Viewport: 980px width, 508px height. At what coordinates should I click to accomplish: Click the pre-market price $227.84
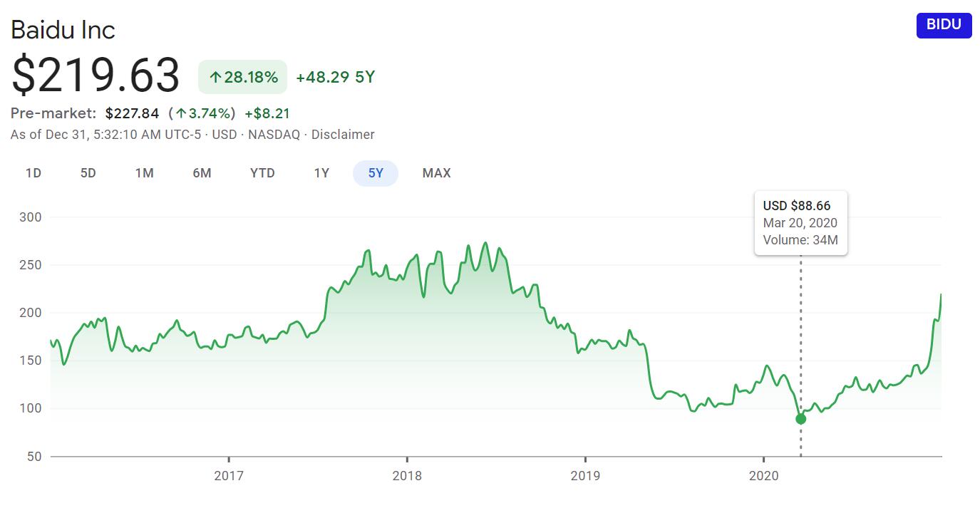(132, 114)
